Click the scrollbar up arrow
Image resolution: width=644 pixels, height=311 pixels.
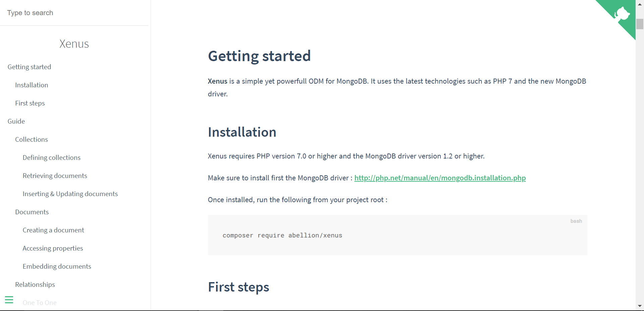tap(640, 5)
